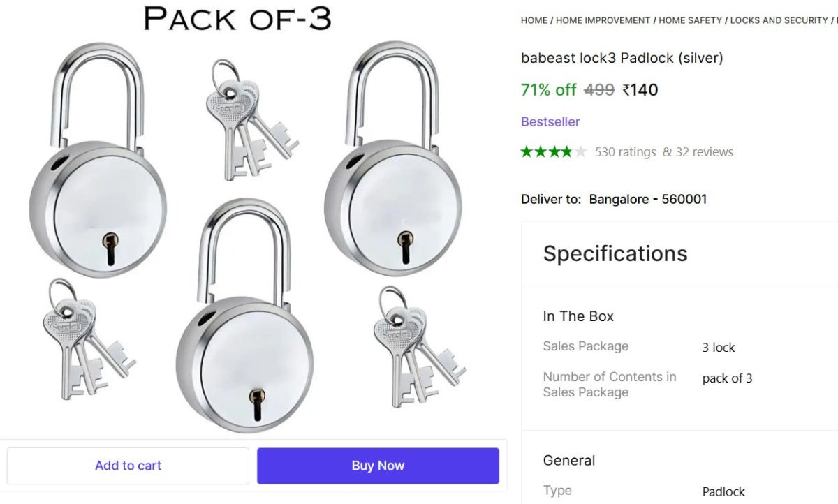
Task: Navigate to HOME SAFETY breadcrumb category
Action: 690,20
